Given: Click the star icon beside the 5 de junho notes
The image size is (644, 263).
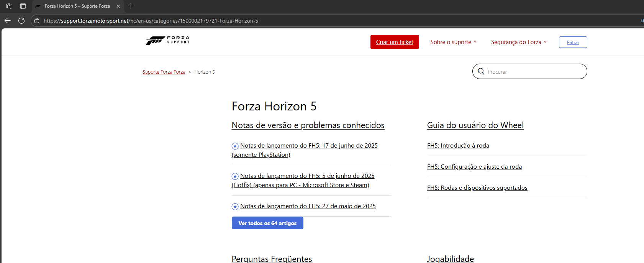Looking at the screenshot, I should (x=235, y=176).
